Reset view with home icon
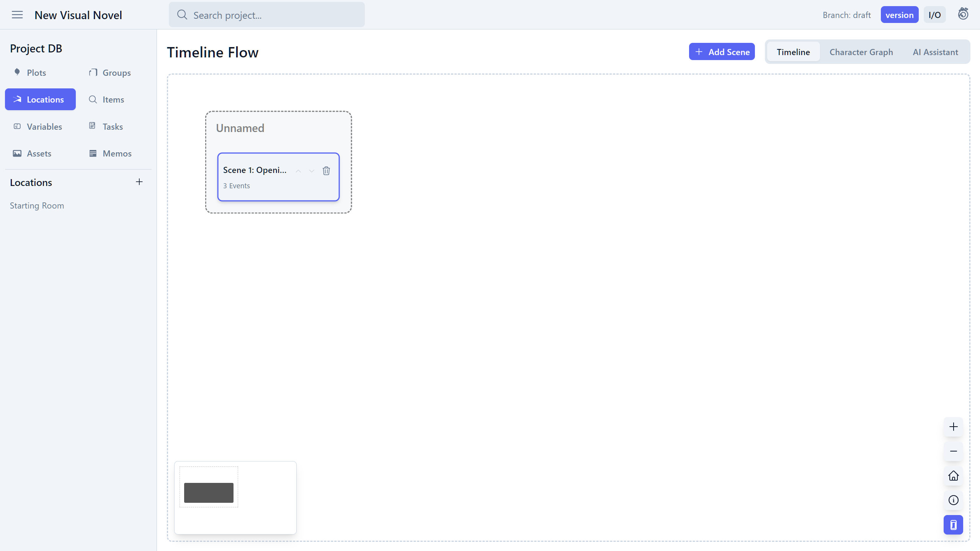 953,476
